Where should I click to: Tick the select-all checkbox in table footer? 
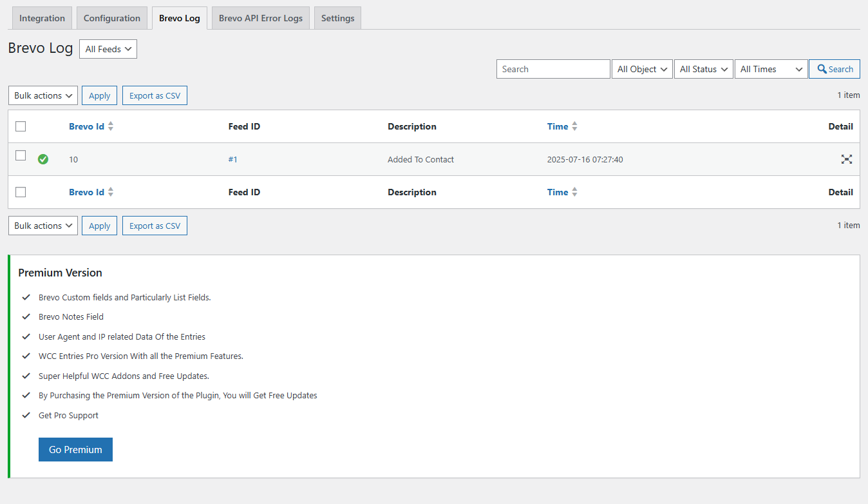point(21,192)
